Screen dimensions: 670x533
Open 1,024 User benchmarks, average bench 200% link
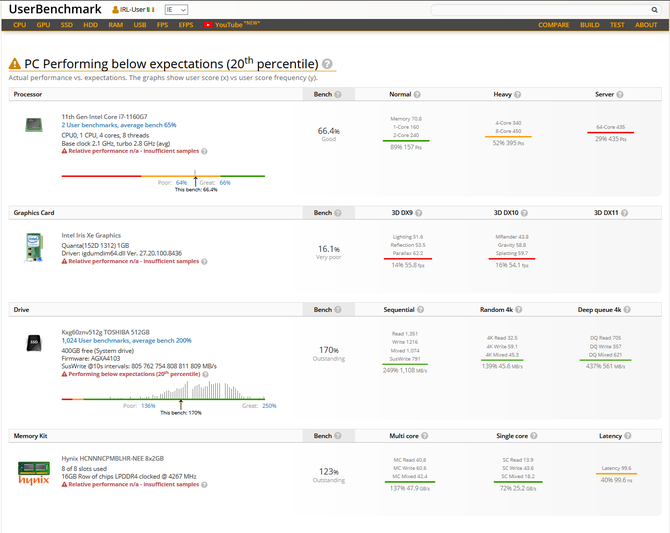[126, 341]
